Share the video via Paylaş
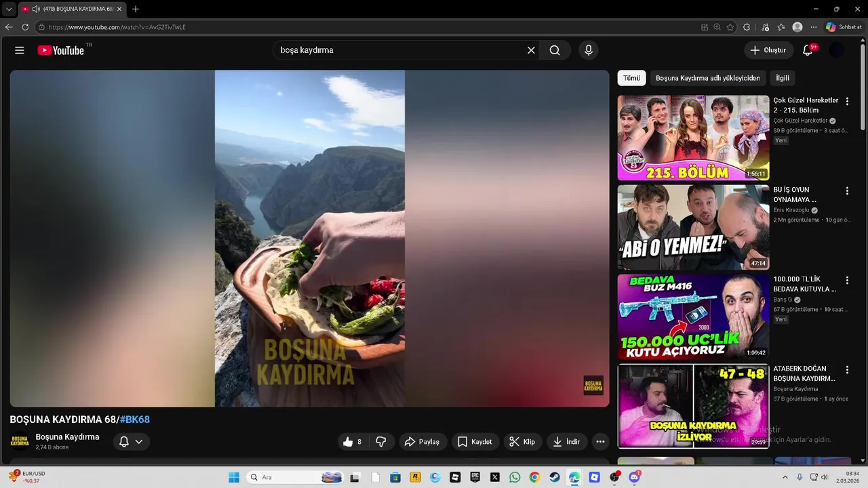This screenshot has width=868, height=488. point(422,442)
